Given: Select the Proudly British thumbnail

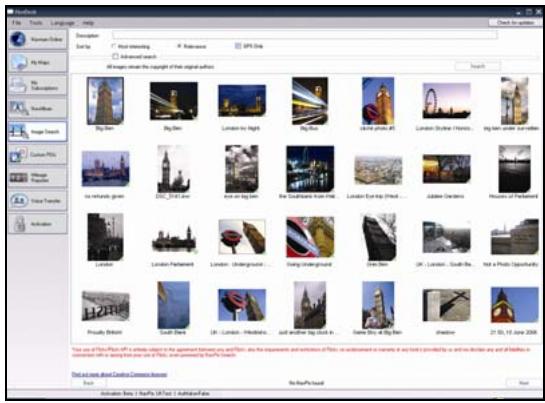Looking at the screenshot, I should pos(105,306).
